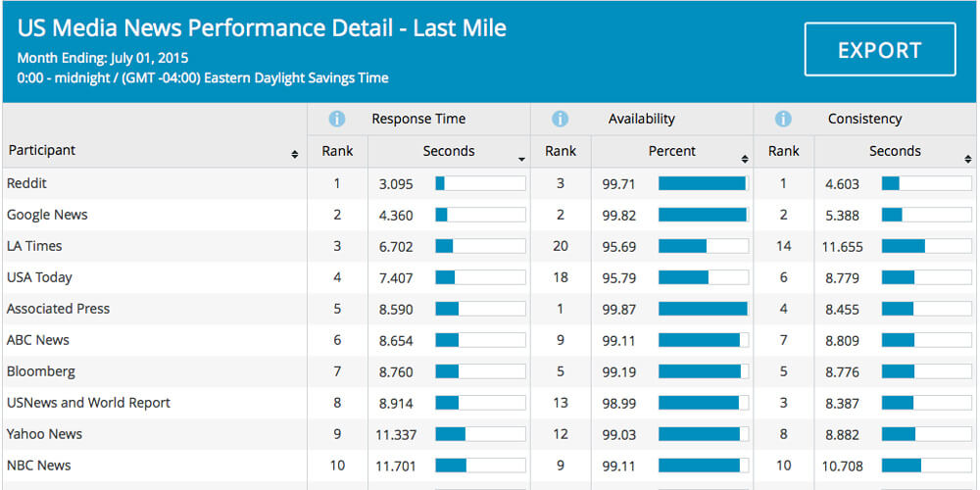The image size is (980, 490).
Task: Click Google News 4.360 response time
Action: pyautogui.click(x=396, y=216)
